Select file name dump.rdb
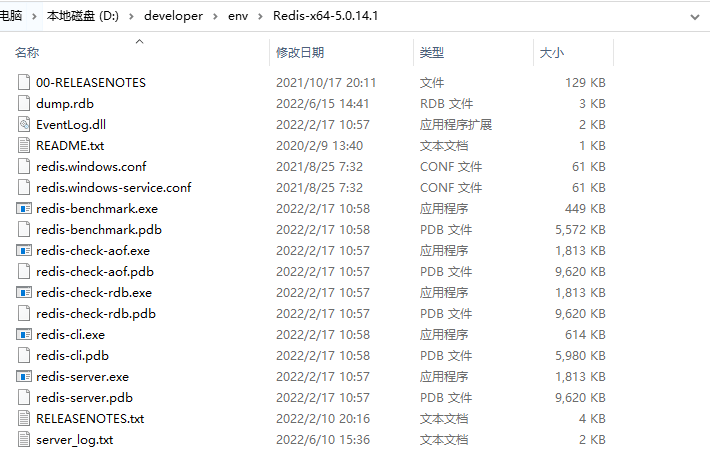The height and width of the screenshot is (466, 712). pos(65,104)
